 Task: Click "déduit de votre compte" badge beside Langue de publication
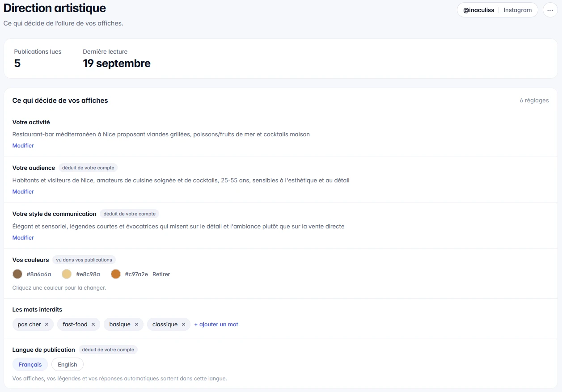[108, 350]
